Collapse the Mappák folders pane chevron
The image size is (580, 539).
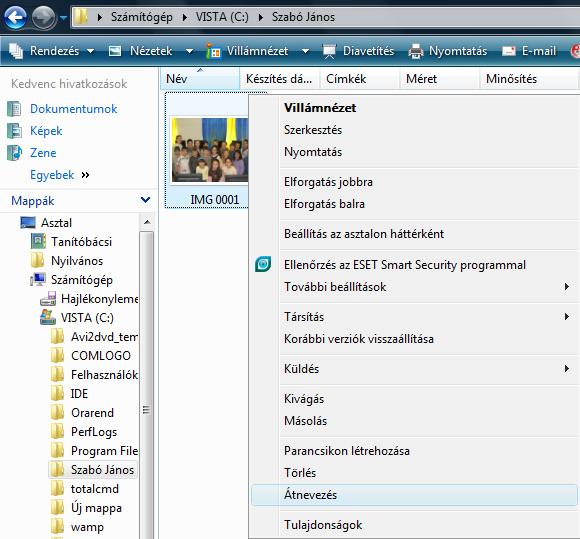click(x=145, y=200)
